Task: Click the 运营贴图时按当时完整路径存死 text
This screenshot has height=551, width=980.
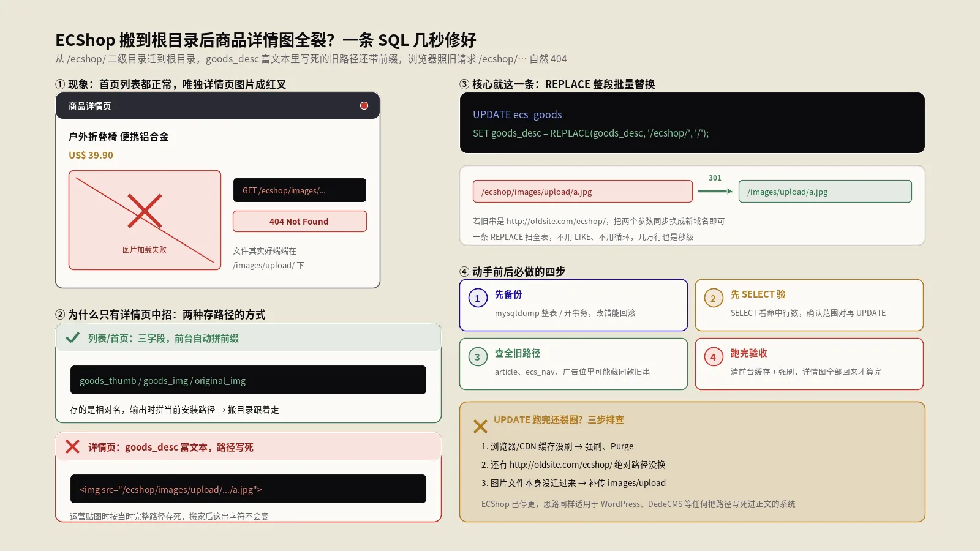Action: tap(169, 516)
